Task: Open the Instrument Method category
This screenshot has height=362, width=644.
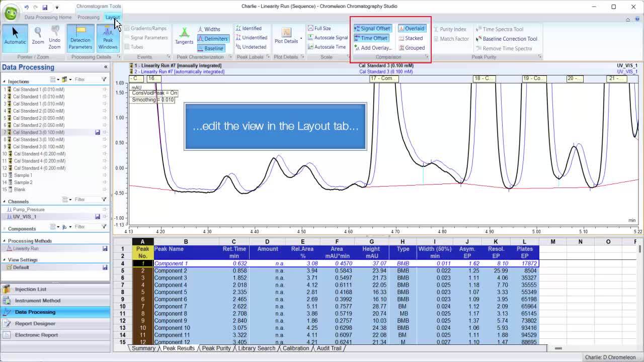Action: click(55, 301)
